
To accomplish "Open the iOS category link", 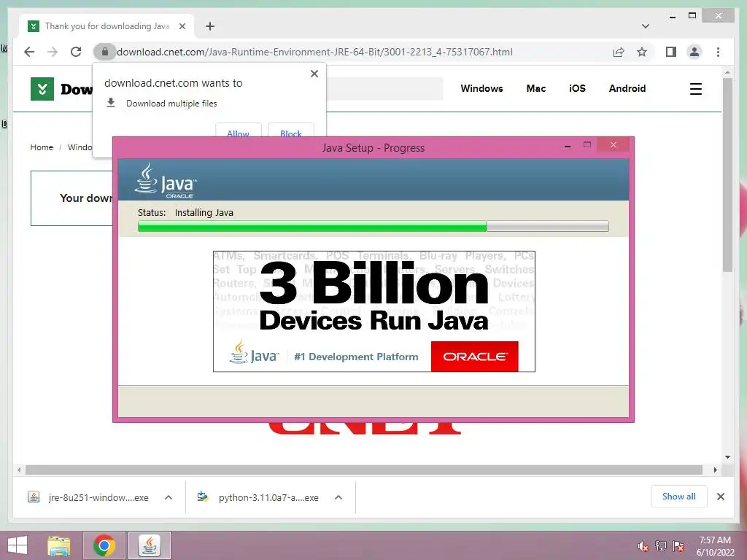I will [578, 88].
